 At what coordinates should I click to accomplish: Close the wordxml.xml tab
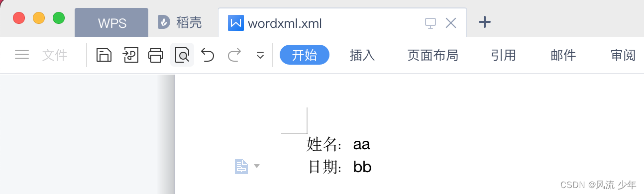click(450, 22)
